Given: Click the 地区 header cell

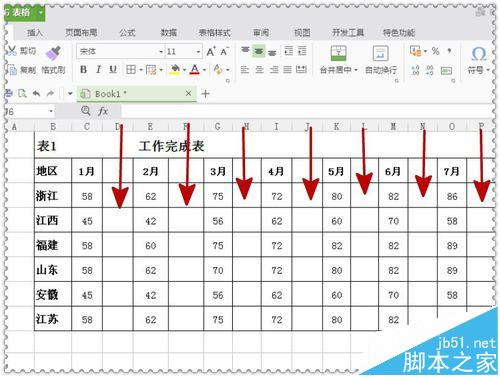Looking at the screenshot, I should (x=53, y=171).
